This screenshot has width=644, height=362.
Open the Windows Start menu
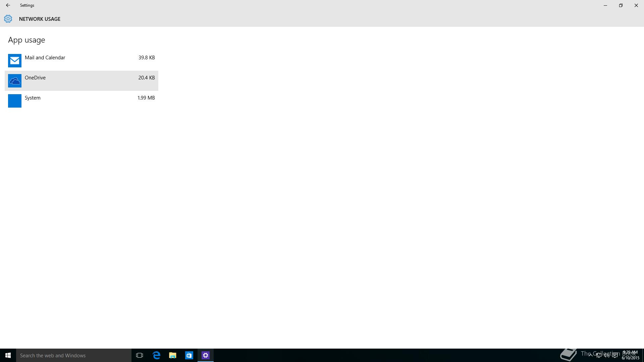pyautogui.click(x=8, y=355)
